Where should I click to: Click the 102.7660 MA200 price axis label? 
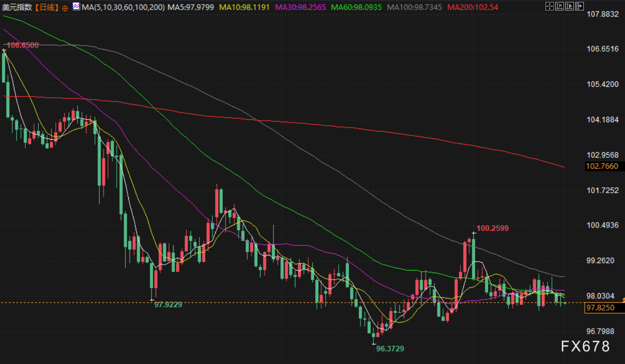coord(602,166)
